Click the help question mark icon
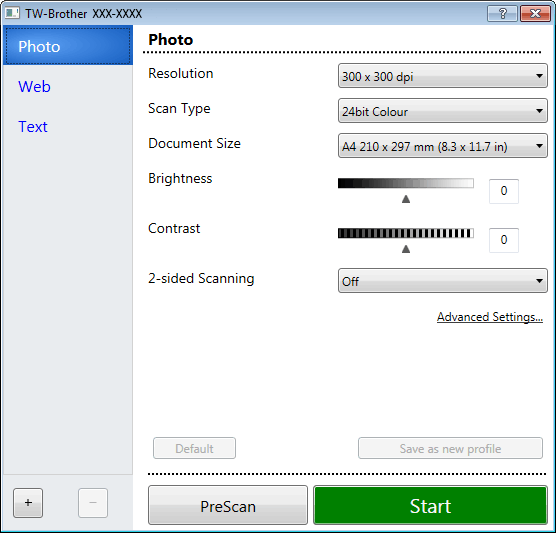Viewport: 556px width, 533px height. tap(502, 13)
